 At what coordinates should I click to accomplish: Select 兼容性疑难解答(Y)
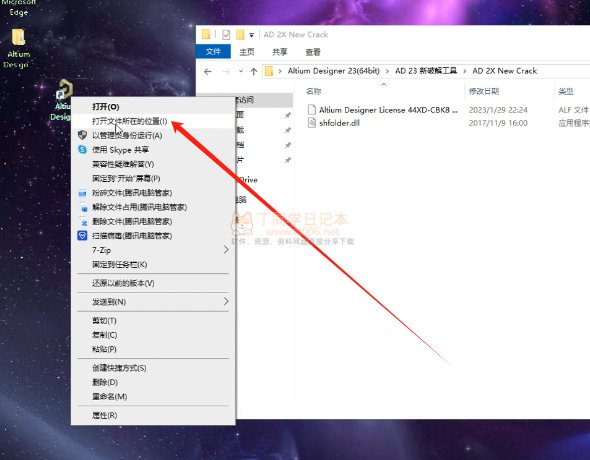pos(154,164)
